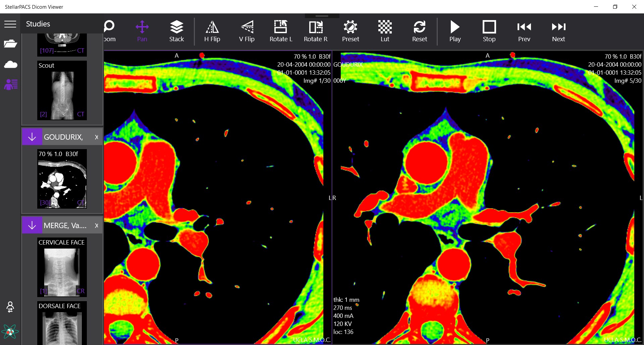This screenshot has width=644, height=345.
Task: Advance to the Next image
Action: 558,31
